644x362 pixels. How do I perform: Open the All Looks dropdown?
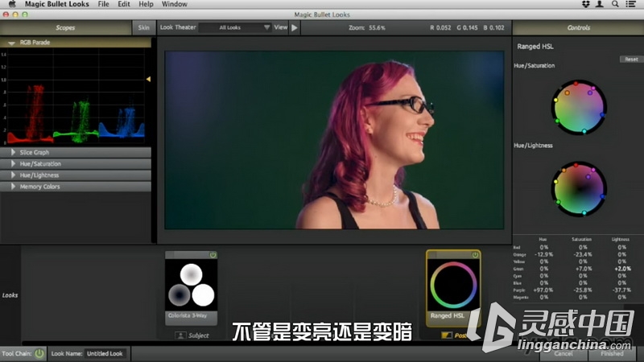(235, 27)
